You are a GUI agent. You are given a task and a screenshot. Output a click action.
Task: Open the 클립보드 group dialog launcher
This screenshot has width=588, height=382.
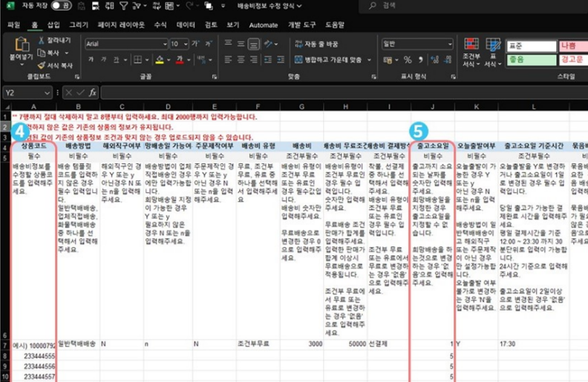click(x=77, y=77)
